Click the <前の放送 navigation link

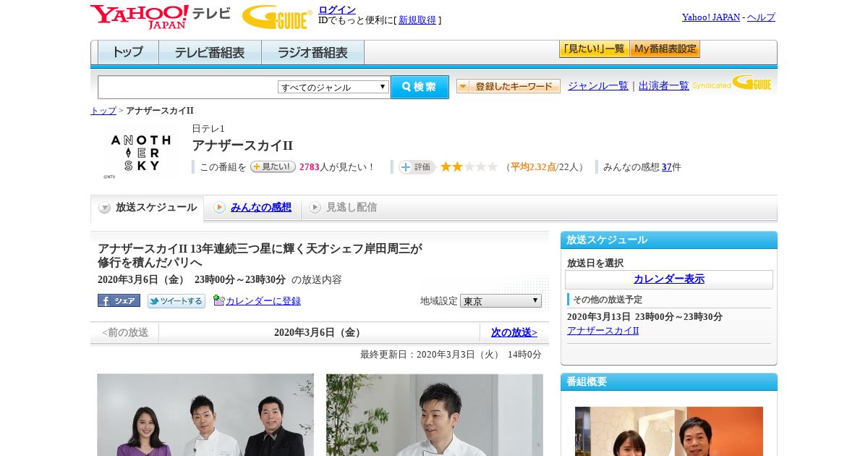124,333
